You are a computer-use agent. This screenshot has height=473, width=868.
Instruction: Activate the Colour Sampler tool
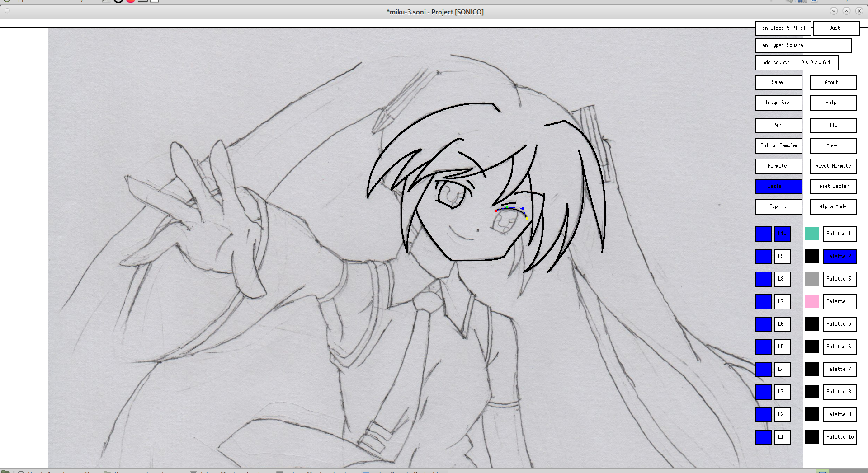tap(778, 145)
